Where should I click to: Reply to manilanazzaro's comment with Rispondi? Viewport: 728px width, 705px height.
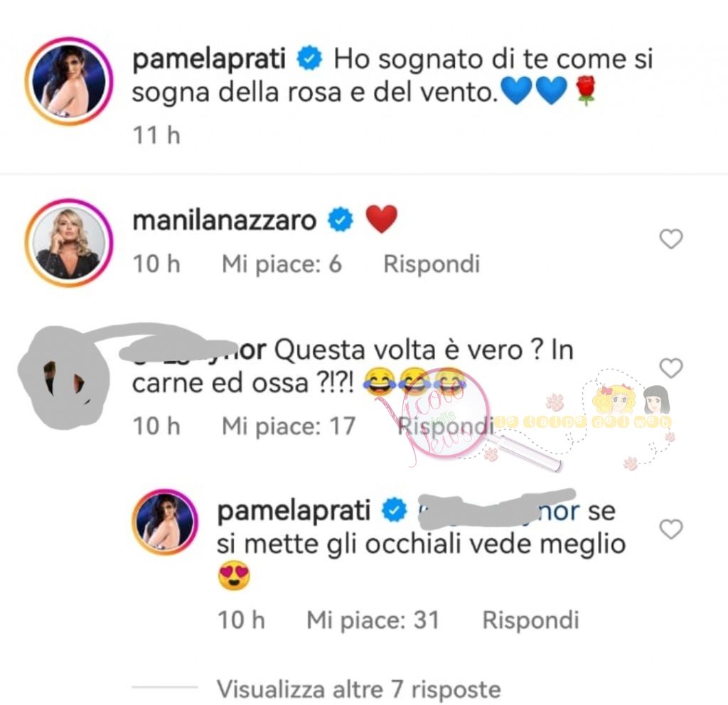click(x=432, y=264)
